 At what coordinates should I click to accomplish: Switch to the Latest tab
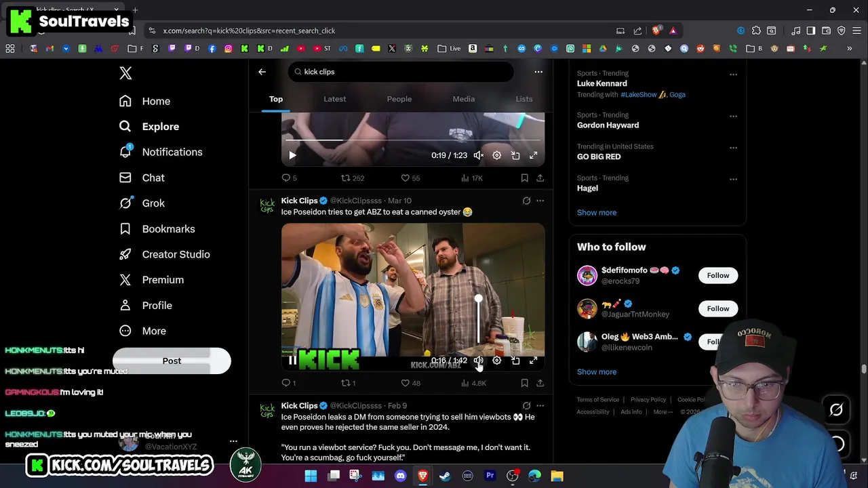pyautogui.click(x=334, y=99)
